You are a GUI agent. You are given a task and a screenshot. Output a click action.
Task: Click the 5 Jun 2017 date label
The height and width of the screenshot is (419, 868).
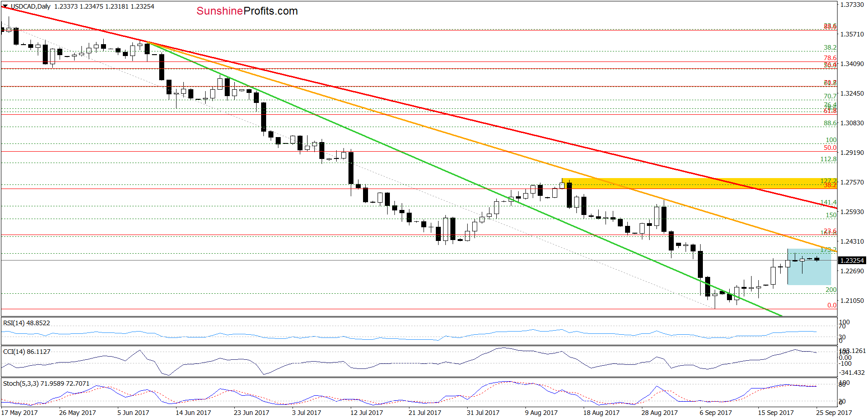(x=133, y=413)
